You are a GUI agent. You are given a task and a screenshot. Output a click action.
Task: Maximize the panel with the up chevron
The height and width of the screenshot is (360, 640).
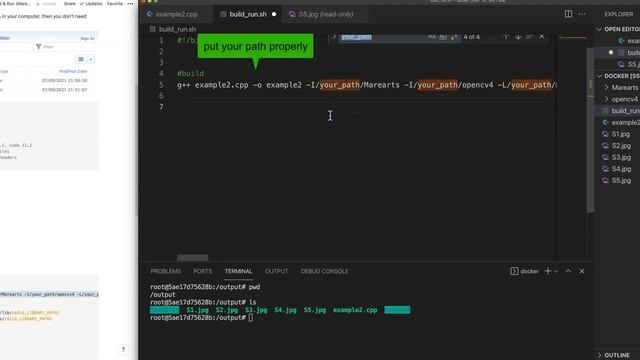(568, 271)
